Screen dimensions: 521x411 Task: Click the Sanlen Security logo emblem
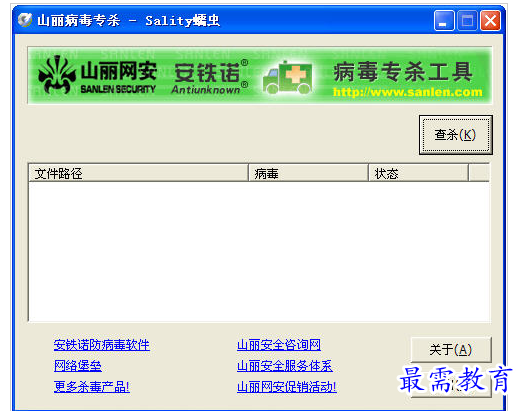point(57,75)
